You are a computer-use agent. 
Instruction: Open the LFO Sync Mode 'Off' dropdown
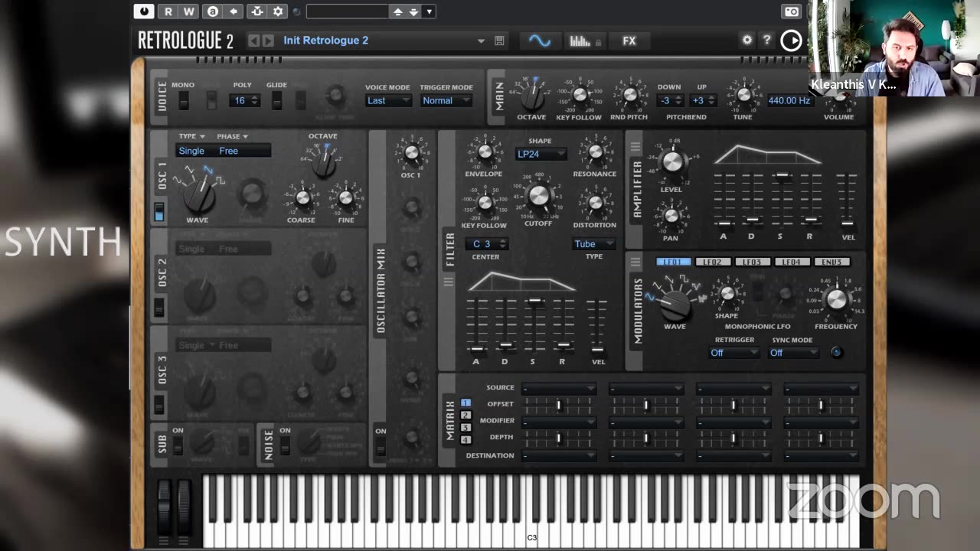794,353
